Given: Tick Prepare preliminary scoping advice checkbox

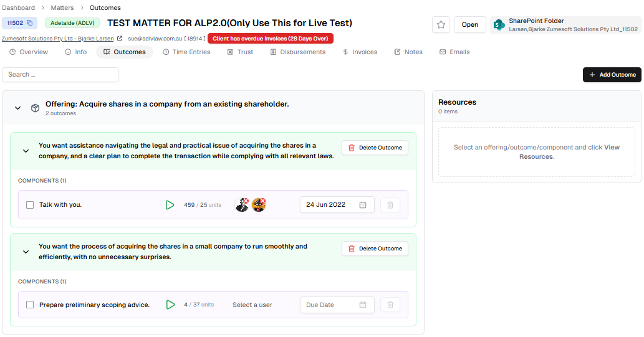Looking at the screenshot, I should (x=30, y=305).
